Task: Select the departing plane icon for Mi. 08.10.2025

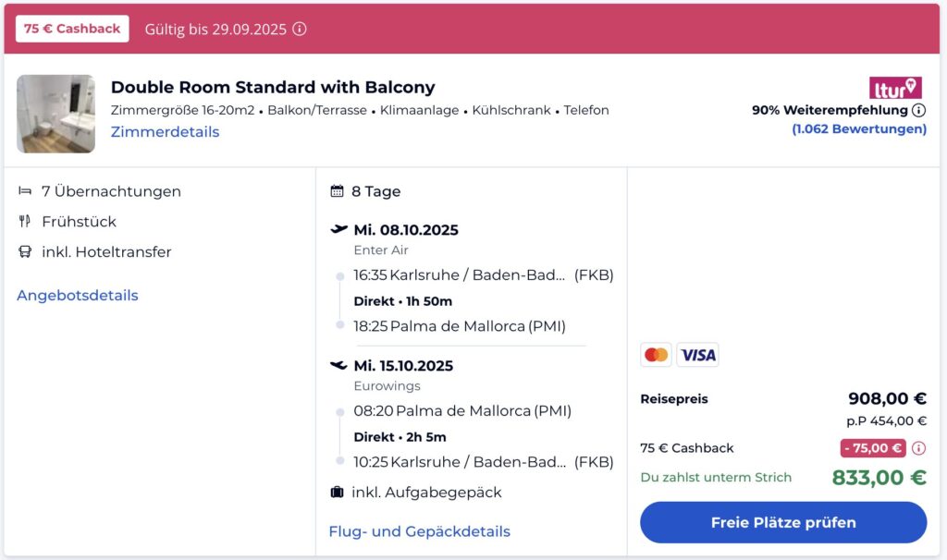Action: tap(337, 229)
